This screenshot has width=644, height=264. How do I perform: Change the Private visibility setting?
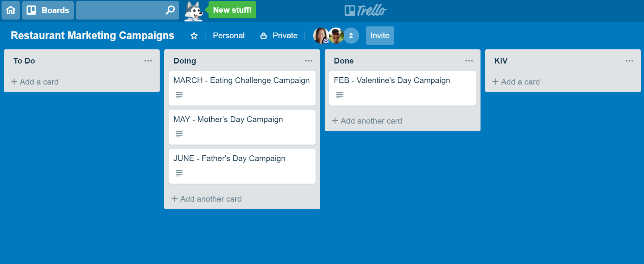pyautogui.click(x=279, y=36)
